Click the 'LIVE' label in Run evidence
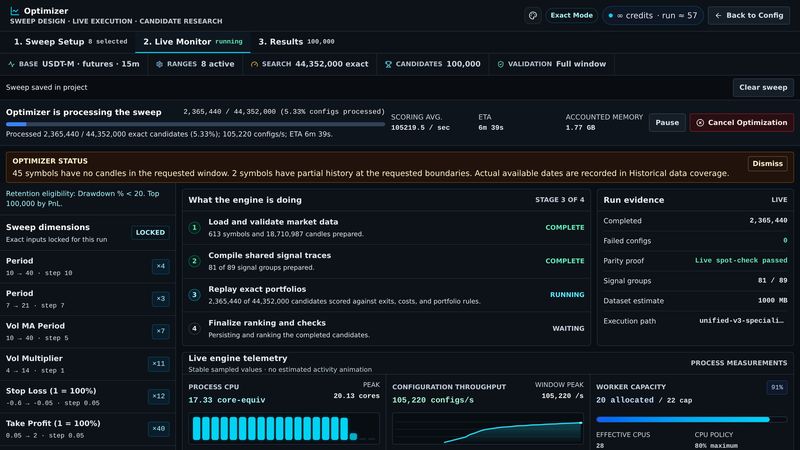Image resolution: width=800 pixels, height=450 pixels. click(x=779, y=200)
